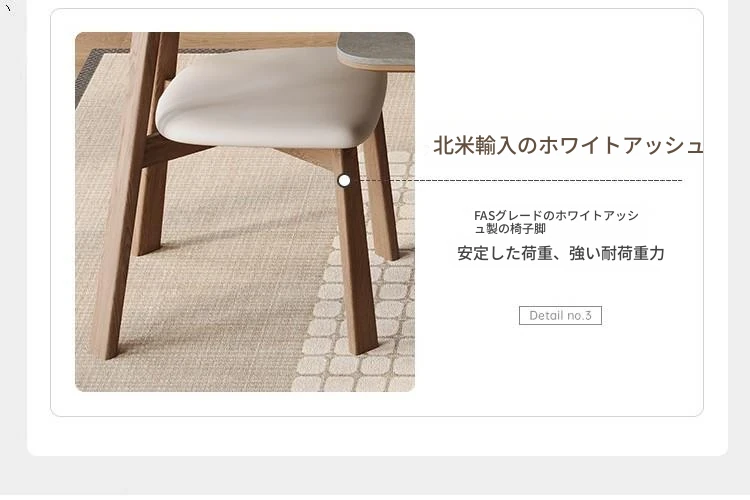Click the wooden cross brace under seat

(179, 150)
